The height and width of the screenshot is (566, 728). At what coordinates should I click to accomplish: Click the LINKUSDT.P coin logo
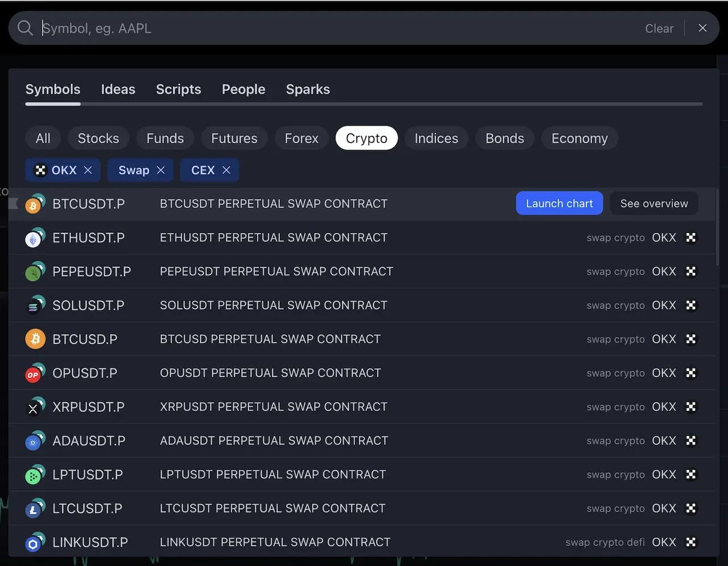35,543
